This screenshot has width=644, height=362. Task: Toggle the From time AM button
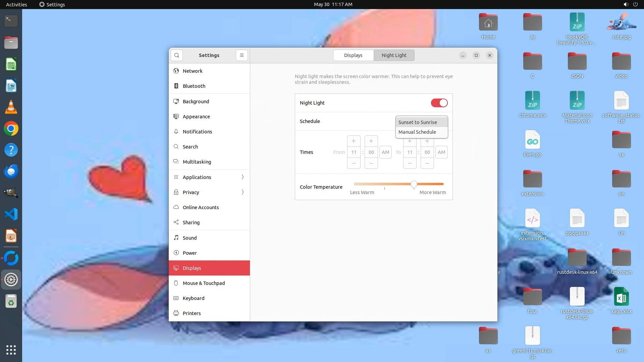[x=385, y=152]
